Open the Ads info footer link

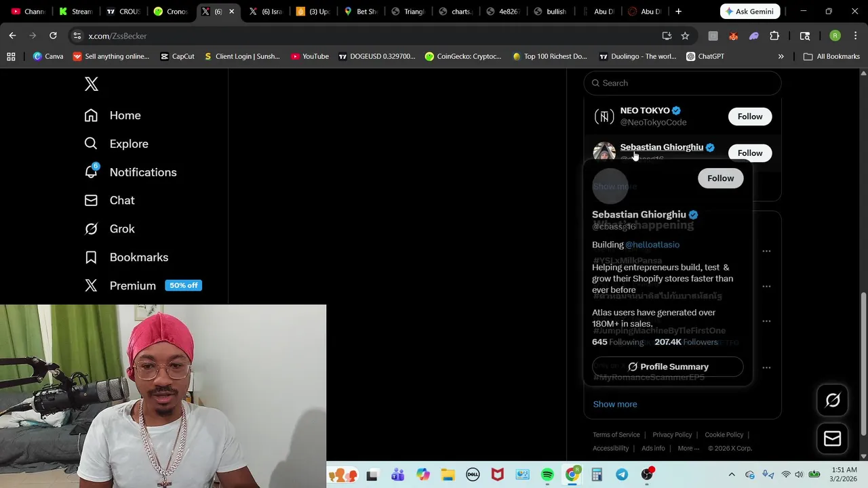[x=653, y=448]
